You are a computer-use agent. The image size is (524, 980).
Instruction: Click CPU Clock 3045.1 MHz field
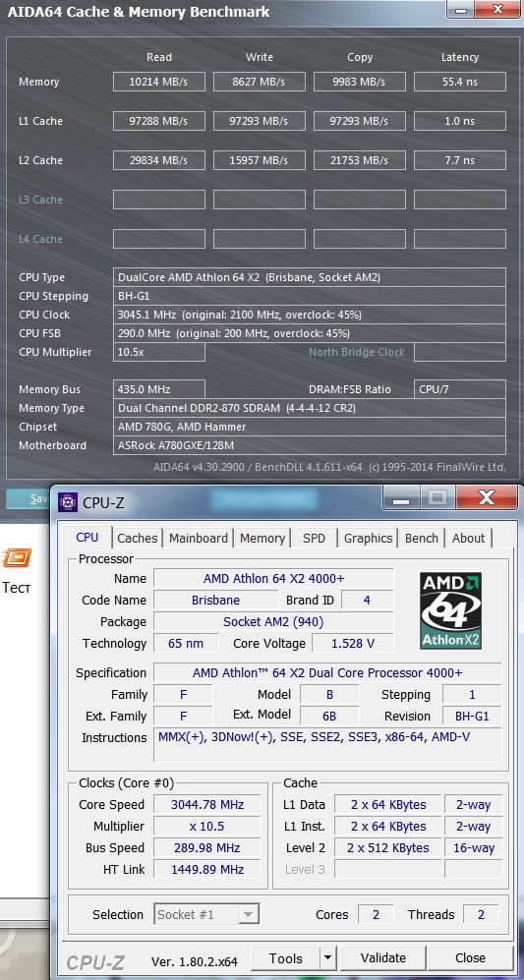click(310, 315)
